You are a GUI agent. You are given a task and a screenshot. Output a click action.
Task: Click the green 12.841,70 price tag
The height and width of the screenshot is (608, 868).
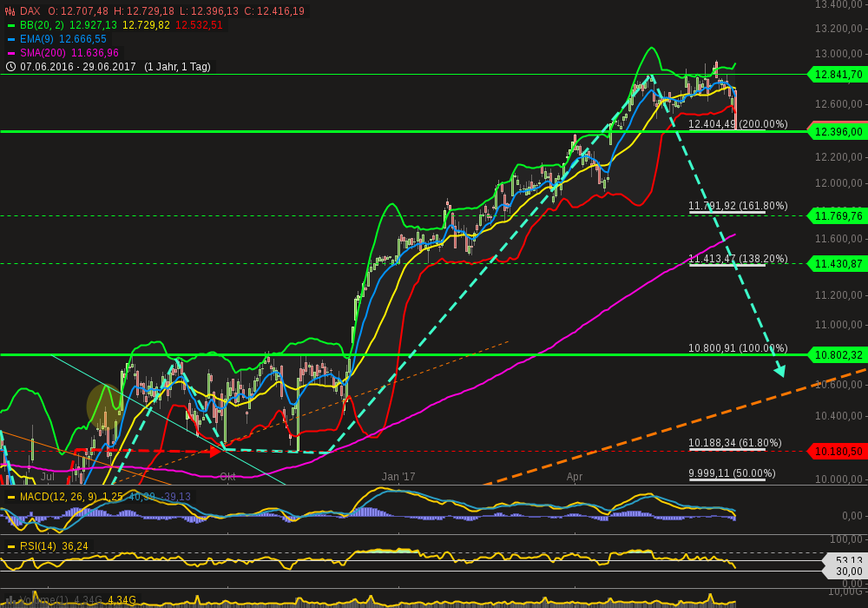click(838, 74)
